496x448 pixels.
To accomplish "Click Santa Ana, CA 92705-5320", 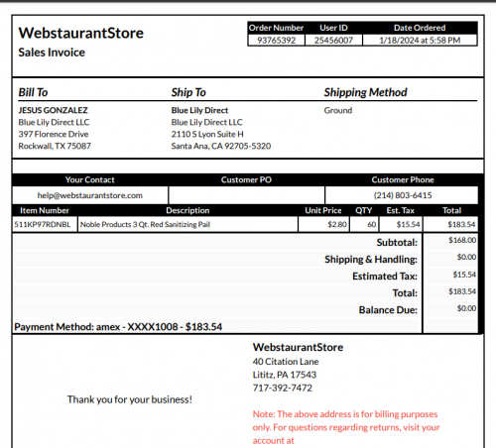I will pyautogui.click(x=221, y=146).
